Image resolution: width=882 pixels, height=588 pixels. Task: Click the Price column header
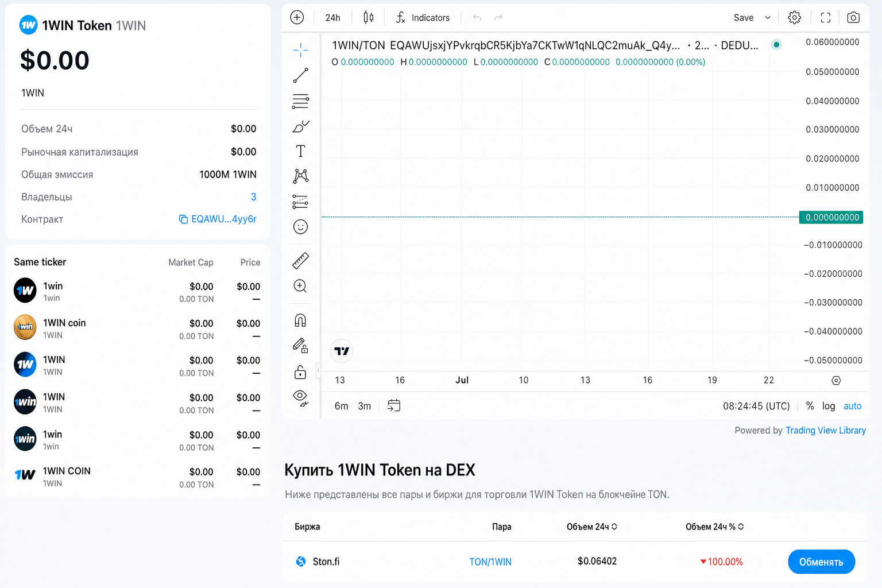tap(250, 262)
